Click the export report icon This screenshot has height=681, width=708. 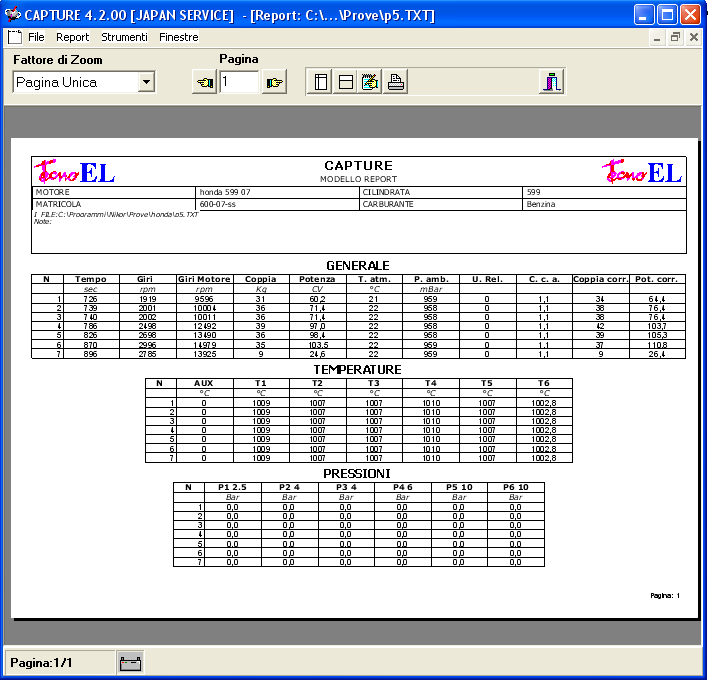tap(371, 83)
